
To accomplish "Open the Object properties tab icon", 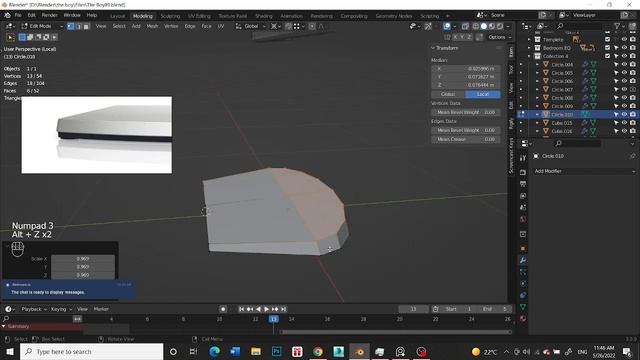I will (x=523, y=248).
